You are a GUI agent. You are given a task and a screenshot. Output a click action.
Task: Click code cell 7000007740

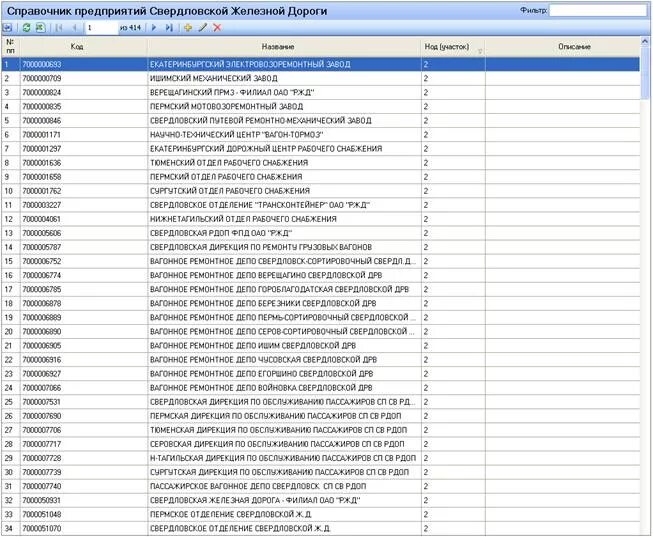(84, 486)
